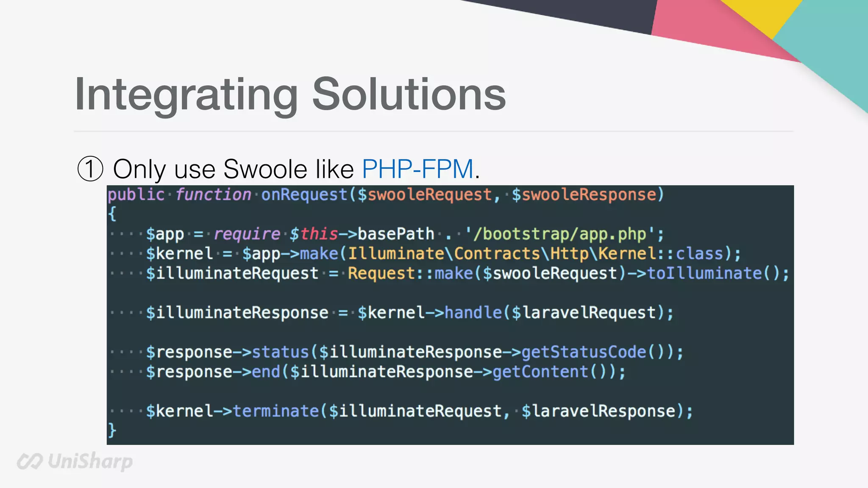868x488 pixels.
Task: Click the opening curly brace in code
Action: tap(112, 213)
